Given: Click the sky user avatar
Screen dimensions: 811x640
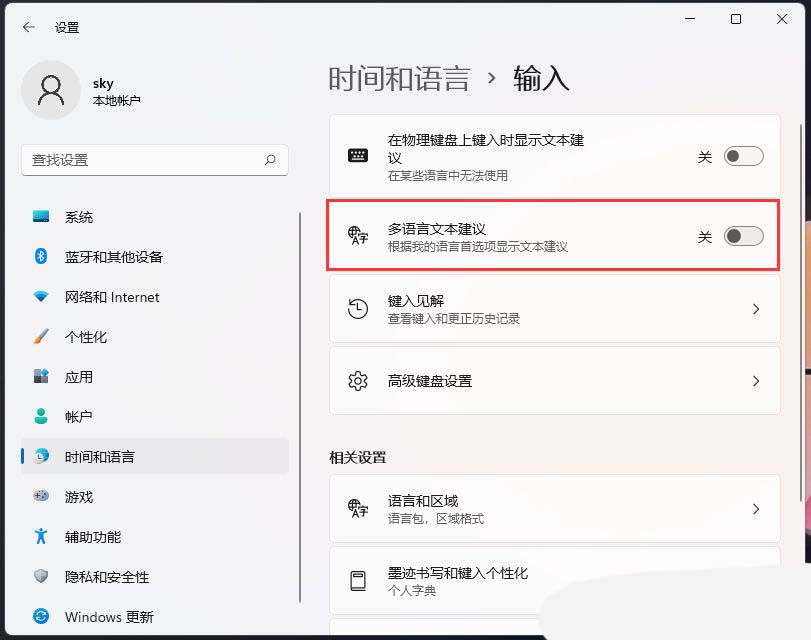Looking at the screenshot, I should click(x=51, y=90).
